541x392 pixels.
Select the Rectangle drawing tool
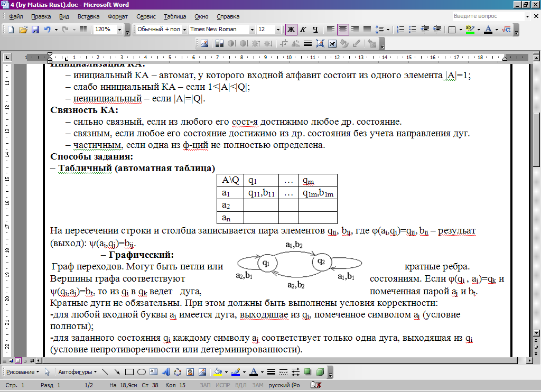point(129,372)
